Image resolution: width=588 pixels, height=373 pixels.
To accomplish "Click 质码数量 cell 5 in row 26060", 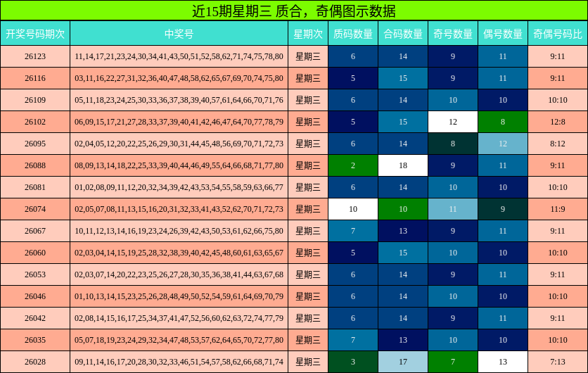I will pyautogui.click(x=353, y=252).
